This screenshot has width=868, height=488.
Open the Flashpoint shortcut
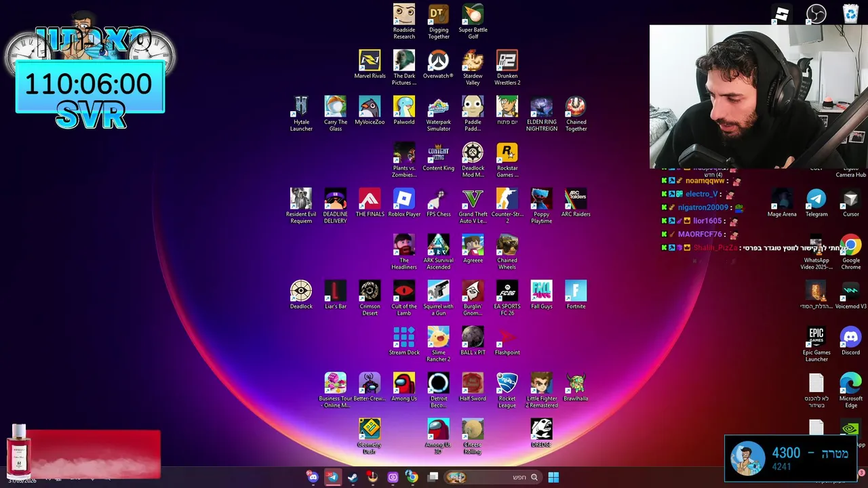507,341
